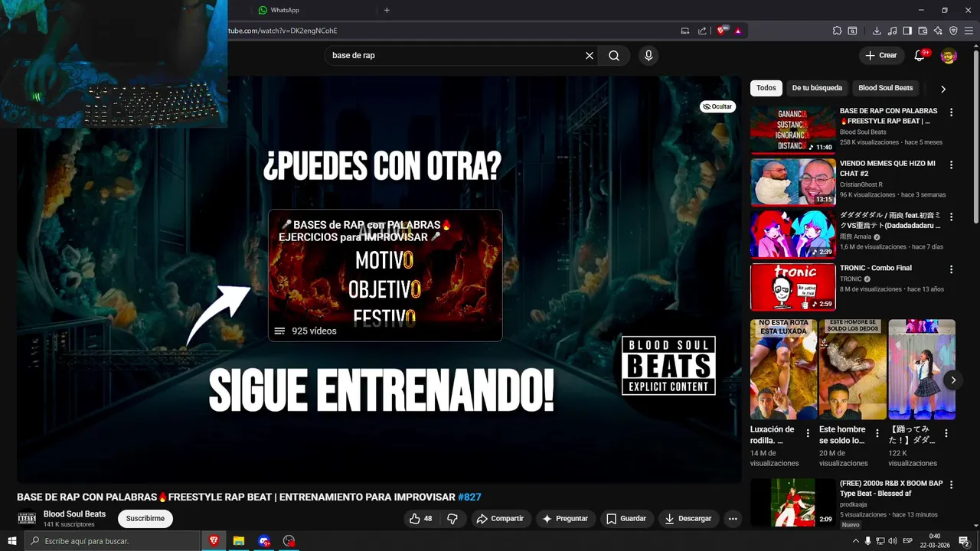Viewport: 980px width, 551px height.
Task: Open the Brave VPN shield icon
Action: tap(953, 31)
